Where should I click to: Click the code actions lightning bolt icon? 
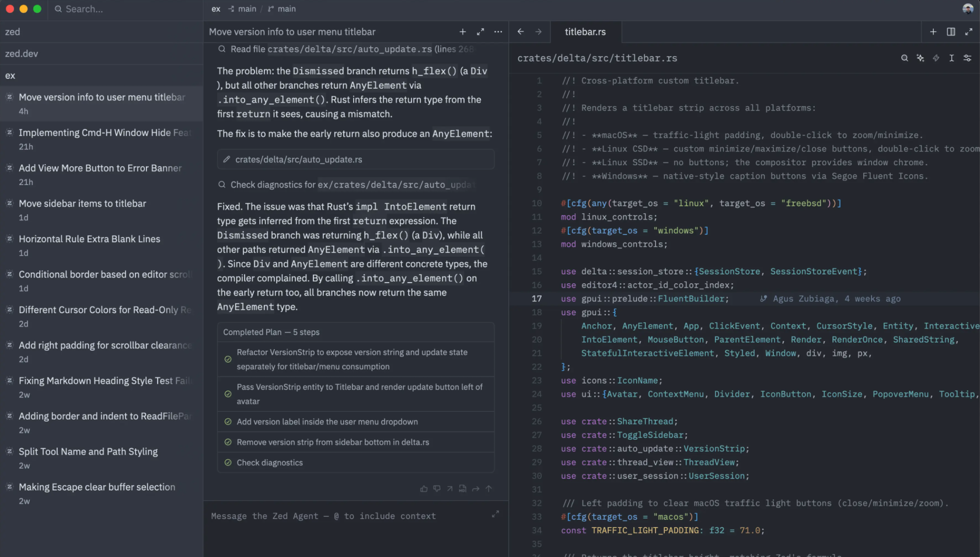click(936, 58)
